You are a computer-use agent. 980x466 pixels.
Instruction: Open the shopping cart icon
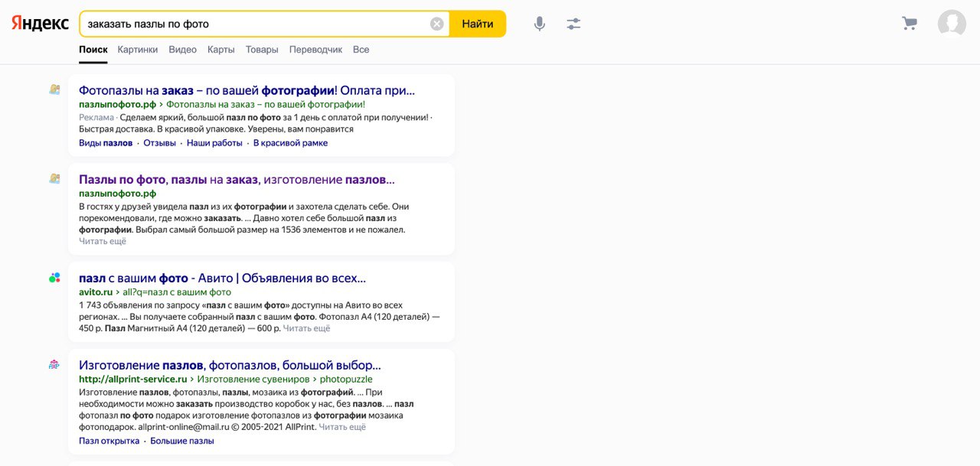pyautogui.click(x=910, y=24)
